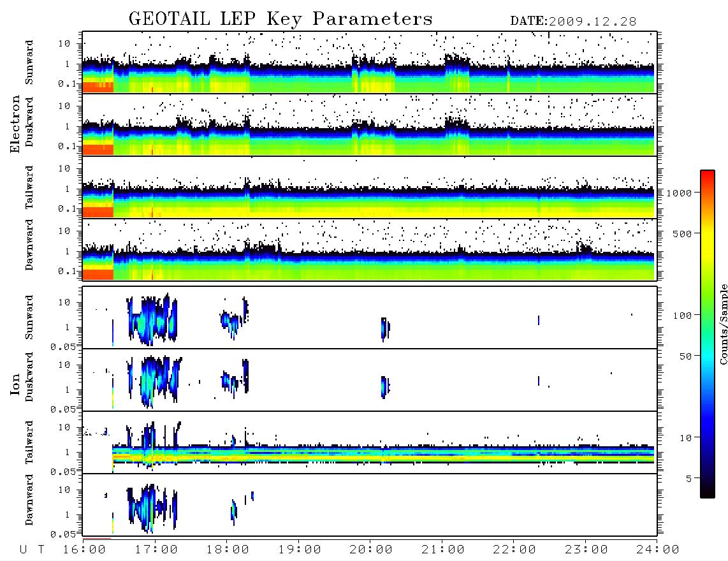
Task: Click the Ion 'Tailward' panel label
Action: pyautogui.click(x=29, y=442)
